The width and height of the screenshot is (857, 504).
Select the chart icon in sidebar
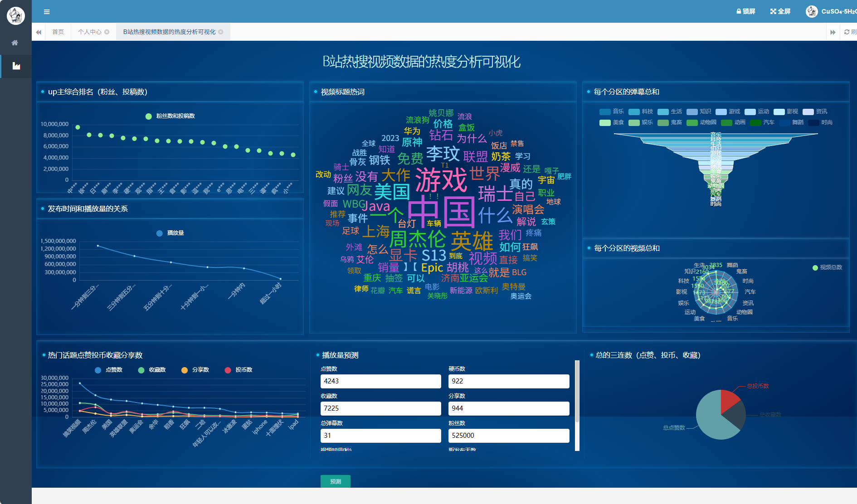(x=16, y=66)
